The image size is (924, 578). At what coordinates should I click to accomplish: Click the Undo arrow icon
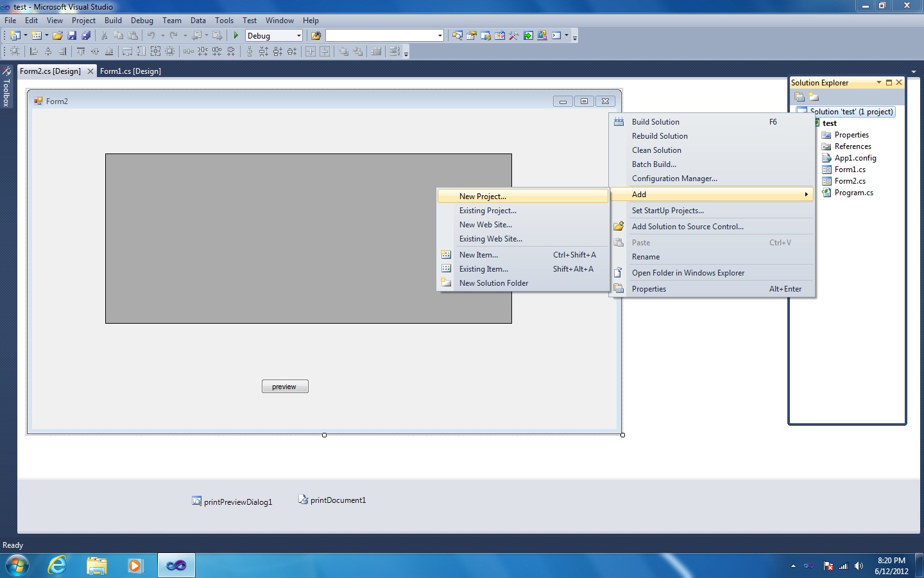(x=151, y=36)
